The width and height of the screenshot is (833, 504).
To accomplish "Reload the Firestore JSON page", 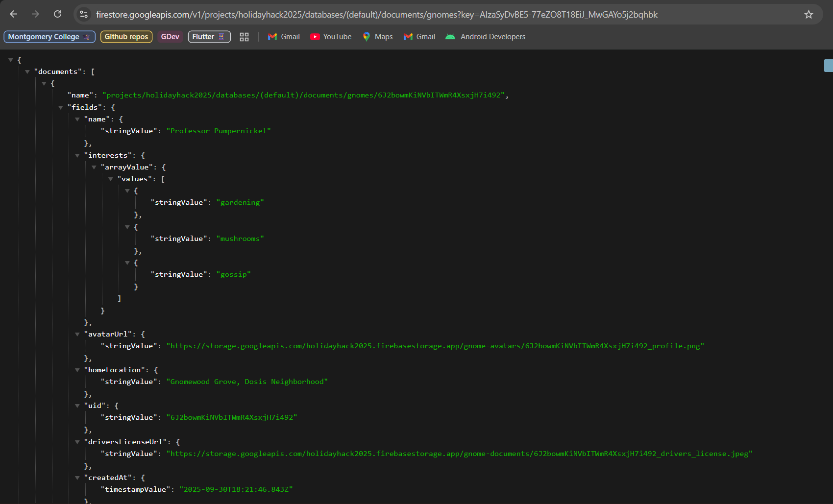I will tap(57, 14).
